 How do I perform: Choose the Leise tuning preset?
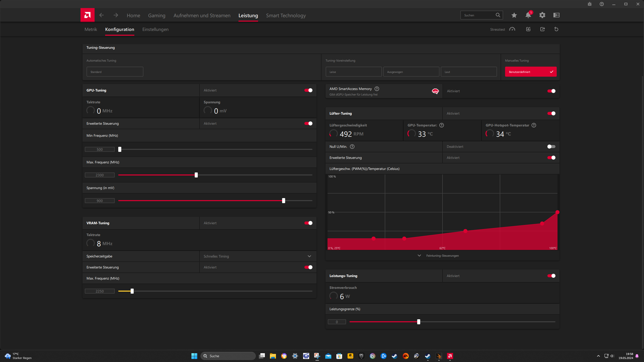[x=353, y=72]
